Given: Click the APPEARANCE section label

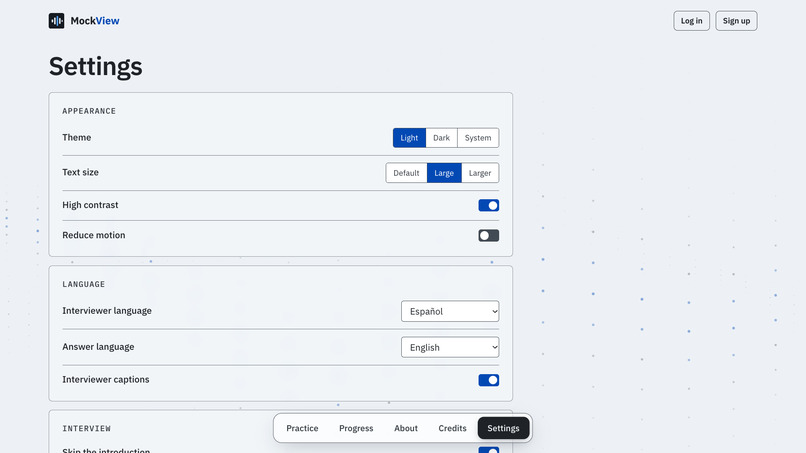Looking at the screenshot, I should (x=89, y=111).
